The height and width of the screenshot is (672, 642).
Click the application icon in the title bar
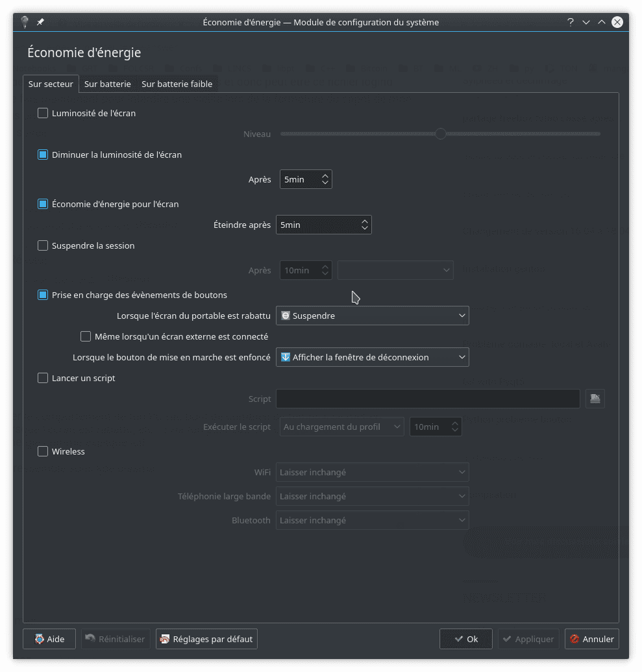[x=25, y=22]
